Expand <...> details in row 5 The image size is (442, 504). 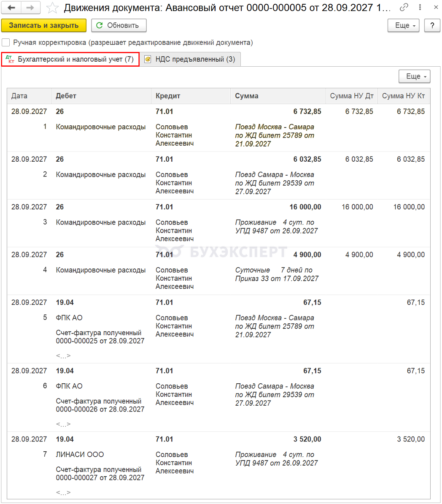(x=63, y=355)
